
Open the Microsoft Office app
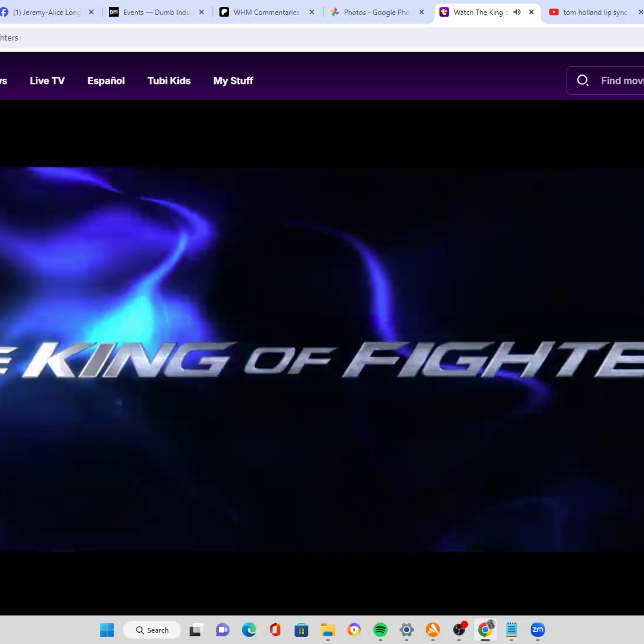[x=275, y=630]
